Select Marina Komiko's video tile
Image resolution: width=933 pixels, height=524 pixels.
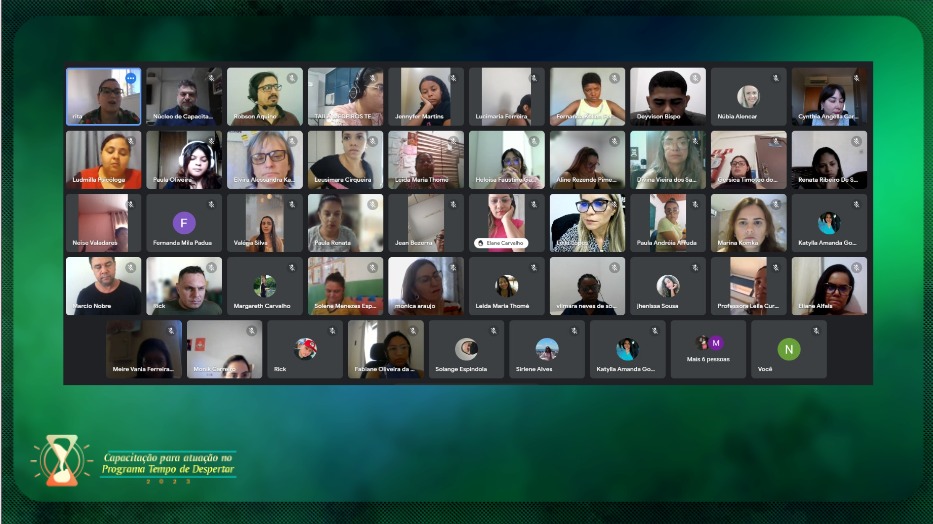(748, 222)
